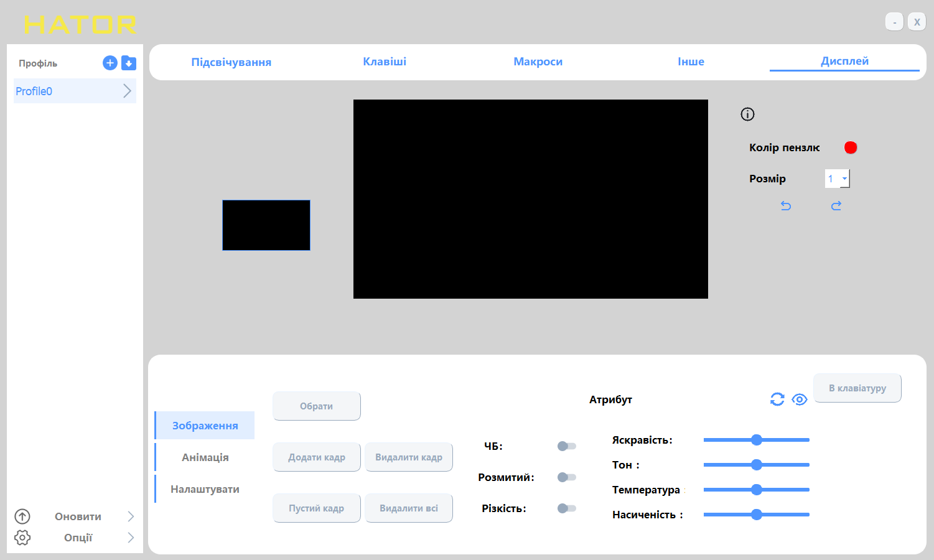Click the Опції label

coord(78,538)
